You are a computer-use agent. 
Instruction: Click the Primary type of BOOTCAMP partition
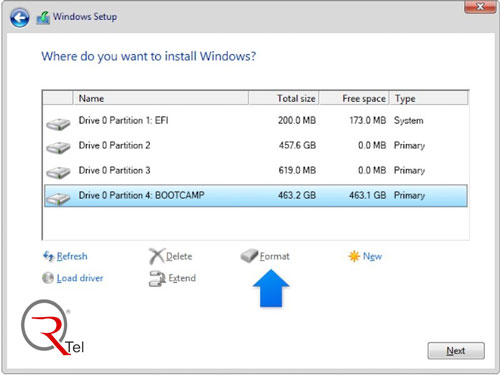(409, 196)
